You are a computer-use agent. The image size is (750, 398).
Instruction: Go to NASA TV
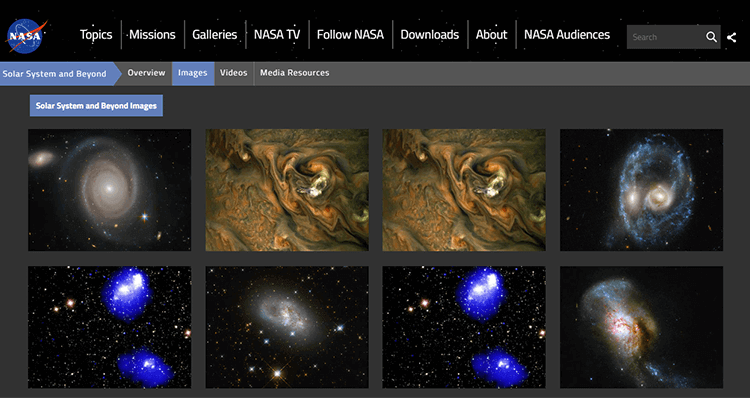tap(277, 34)
